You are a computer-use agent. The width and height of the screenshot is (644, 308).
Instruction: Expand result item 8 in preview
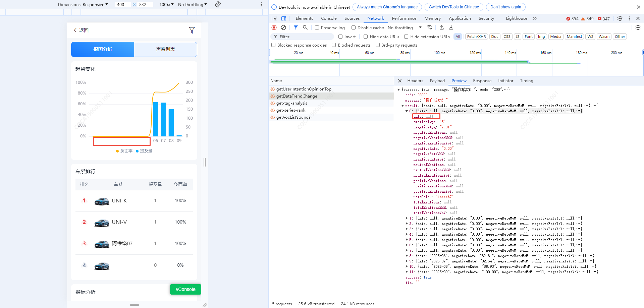click(407, 256)
